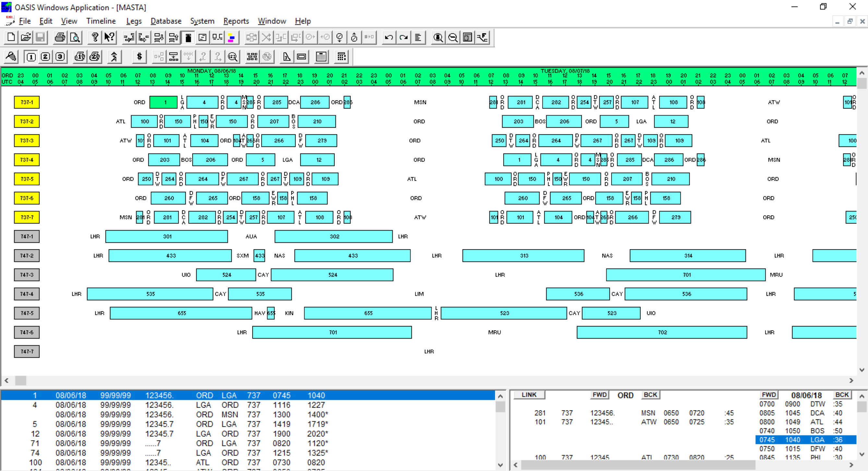The height and width of the screenshot is (471, 868).
Task: Select the 747-7 aircraft label
Action: 27,351
